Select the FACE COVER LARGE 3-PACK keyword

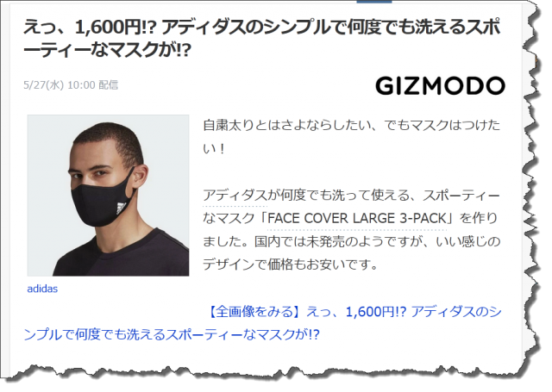click(356, 218)
